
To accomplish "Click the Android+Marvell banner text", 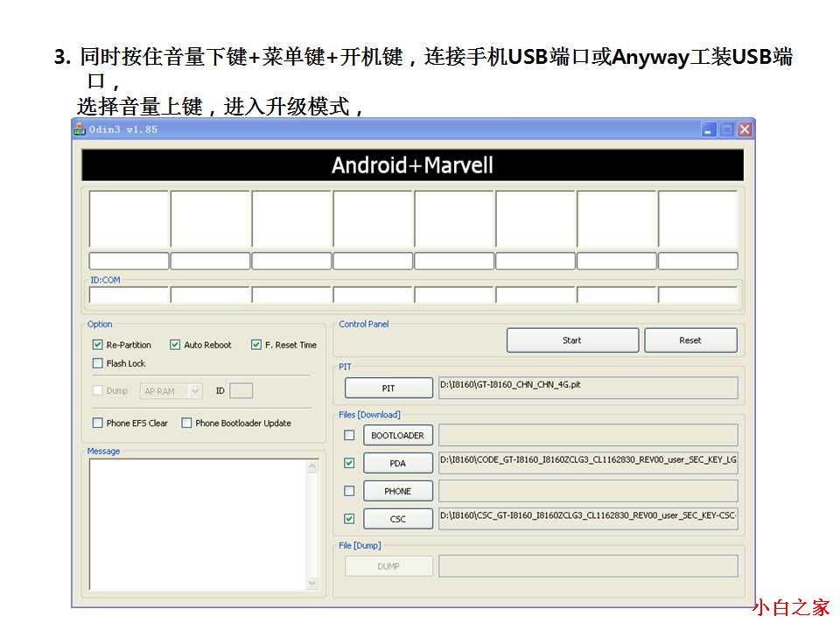I will click(412, 165).
